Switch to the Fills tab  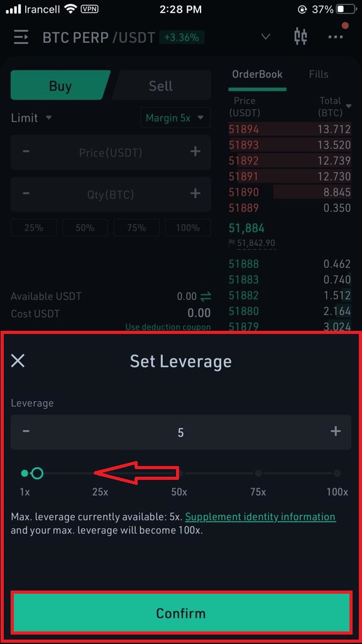tap(319, 74)
